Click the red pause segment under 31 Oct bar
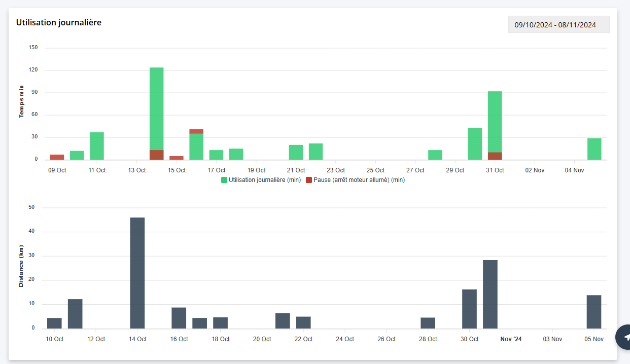Screen dimensions: 630x364 tap(495, 156)
